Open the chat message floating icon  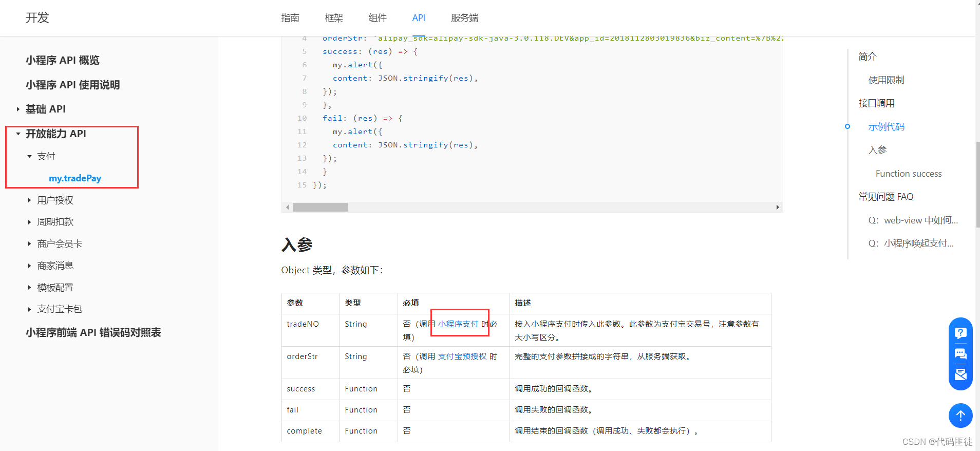960,353
